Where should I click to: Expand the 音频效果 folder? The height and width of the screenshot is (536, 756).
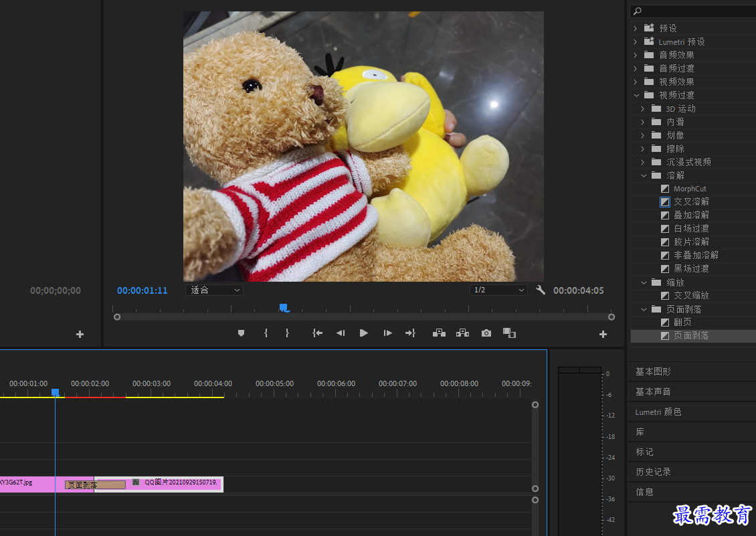636,55
